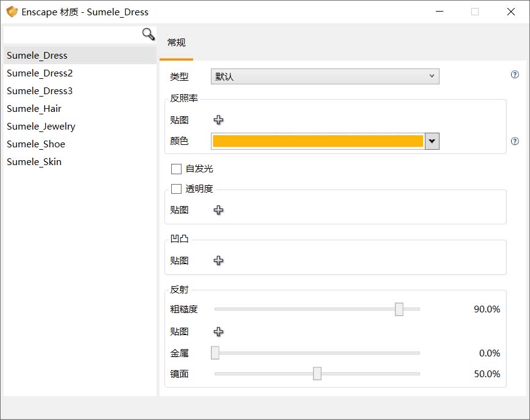The height and width of the screenshot is (420, 530).
Task: Click the orange albedo color swatch
Action: [317, 141]
